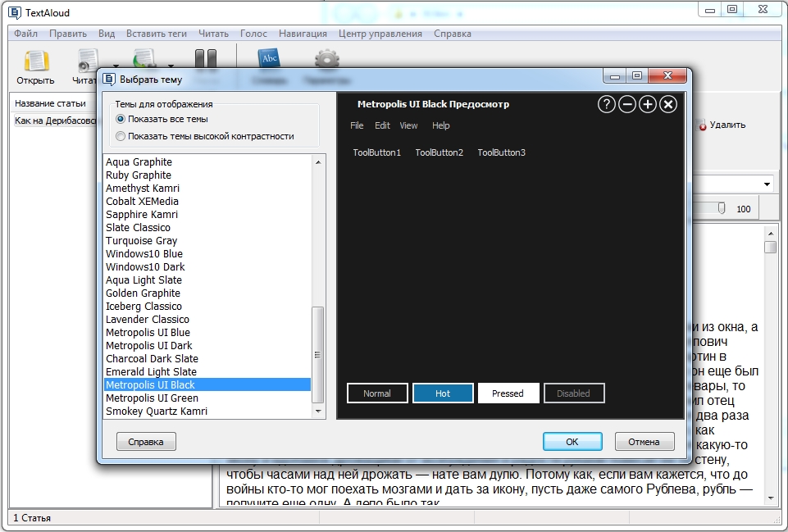Click the help question-mark icon in preview
This screenshot has width=788, height=532.
[607, 104]
